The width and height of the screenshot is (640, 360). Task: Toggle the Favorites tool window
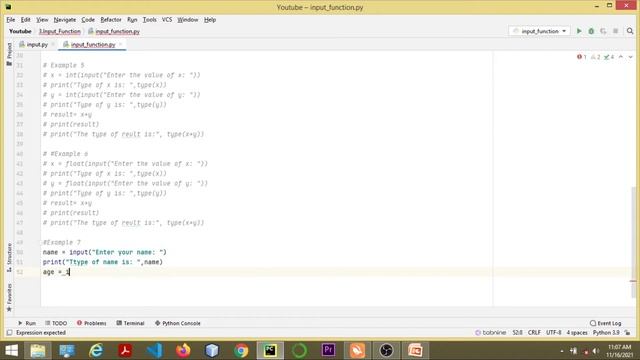9,298
